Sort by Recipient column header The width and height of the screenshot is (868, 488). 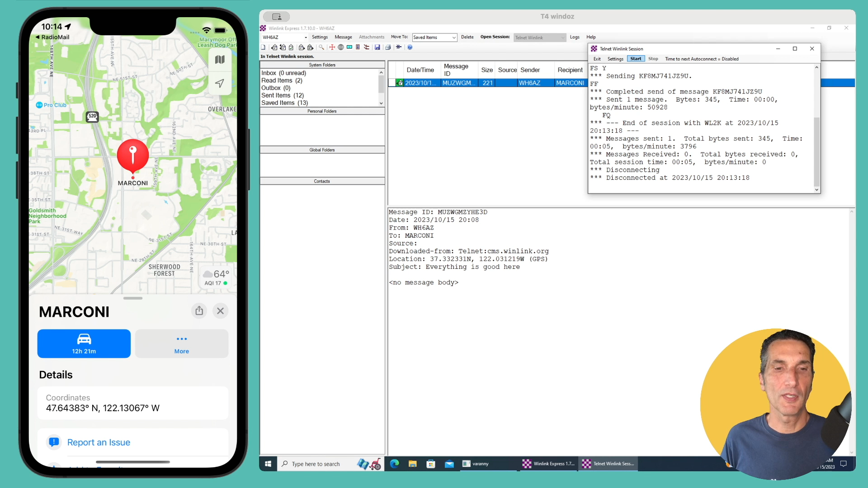pos(570,70)
